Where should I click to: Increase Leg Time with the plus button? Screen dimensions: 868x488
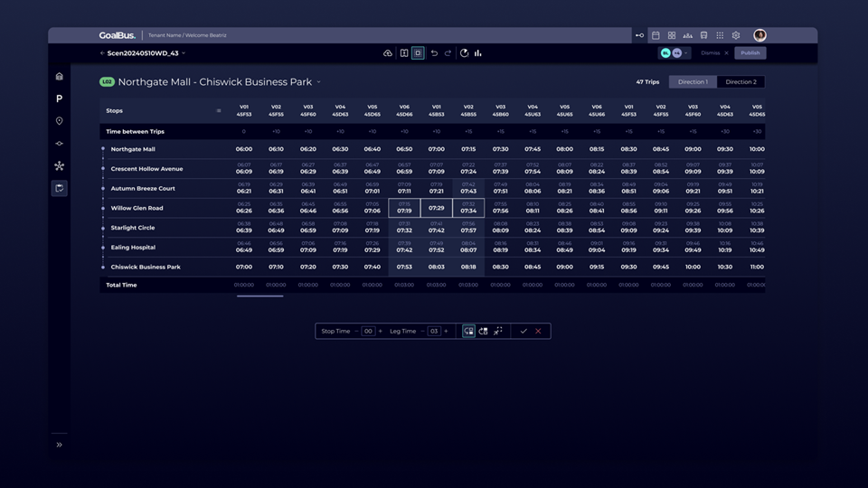446,332
